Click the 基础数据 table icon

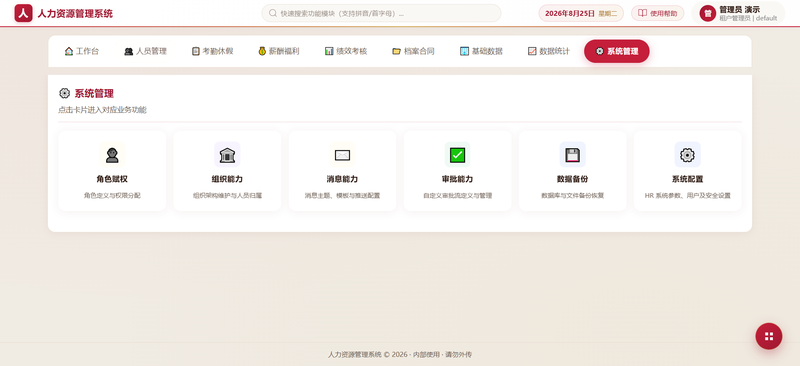(464, 51)
